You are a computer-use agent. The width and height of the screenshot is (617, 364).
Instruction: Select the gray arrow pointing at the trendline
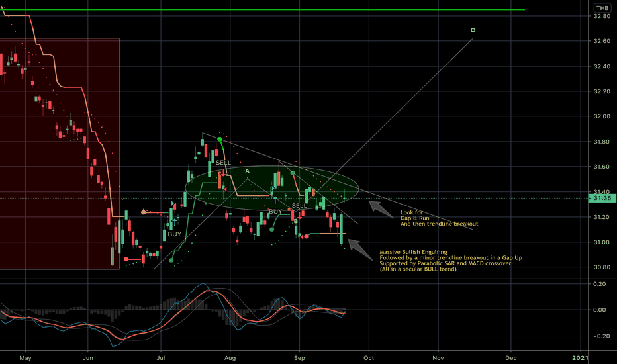tap(381, 209)
